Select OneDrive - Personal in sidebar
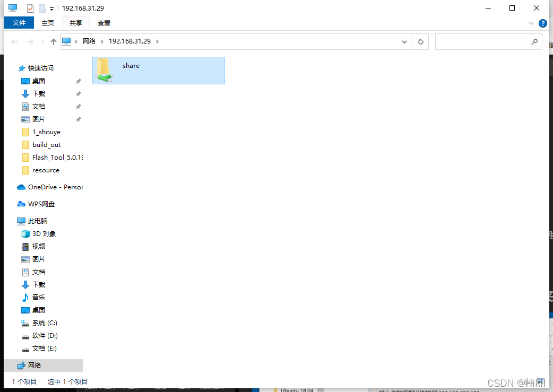Screen dimensions: 553x392 point(55,187)
